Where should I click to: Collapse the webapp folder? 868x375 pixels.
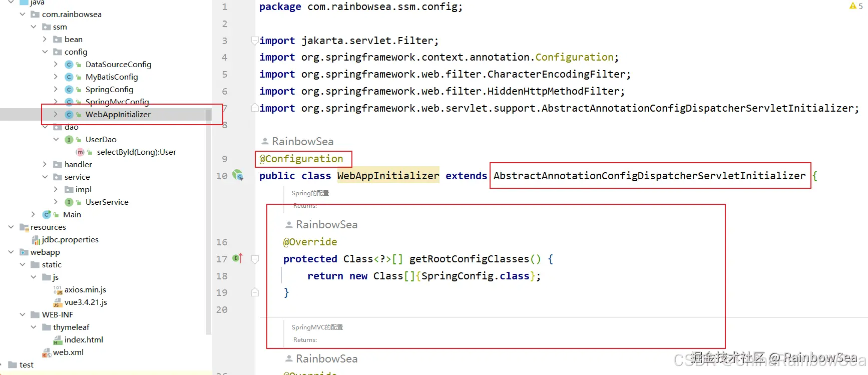pyautogui.click(x=11, y=252)
